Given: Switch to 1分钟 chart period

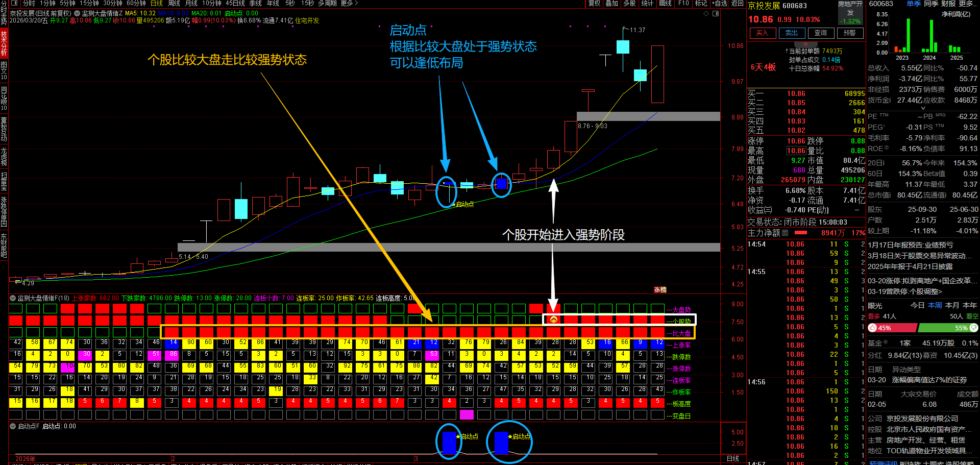Looking at the screenshot, I should point(47,4).
